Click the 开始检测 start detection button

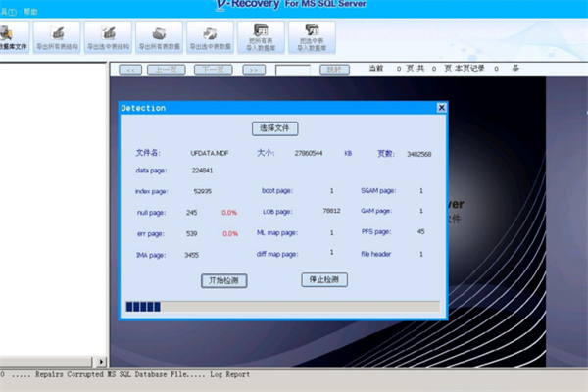223,280
